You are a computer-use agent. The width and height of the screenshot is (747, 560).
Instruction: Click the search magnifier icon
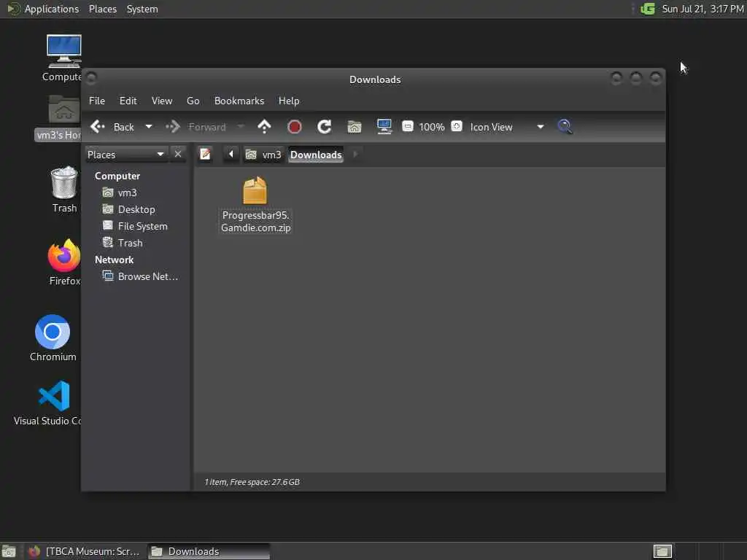pyautogui.click(x=565, y=127)
